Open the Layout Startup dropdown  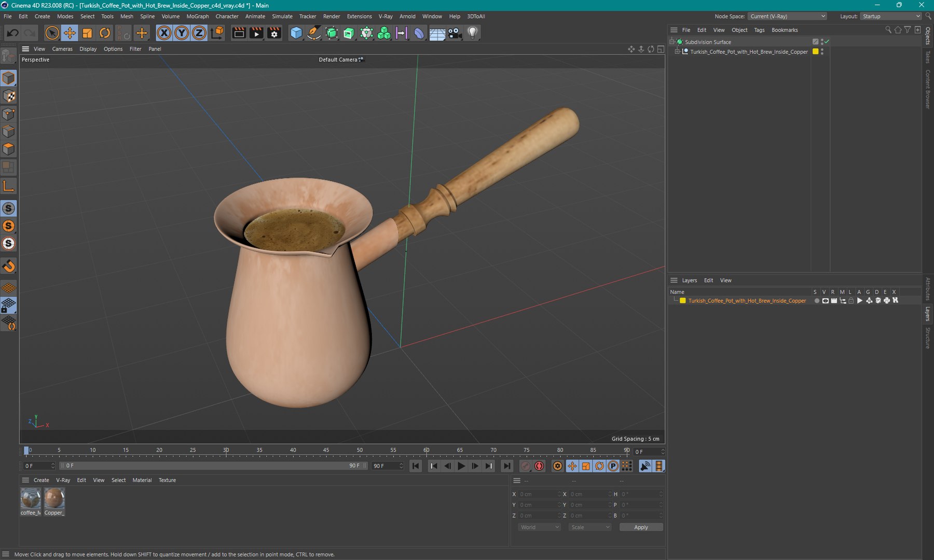pos(891,17)
